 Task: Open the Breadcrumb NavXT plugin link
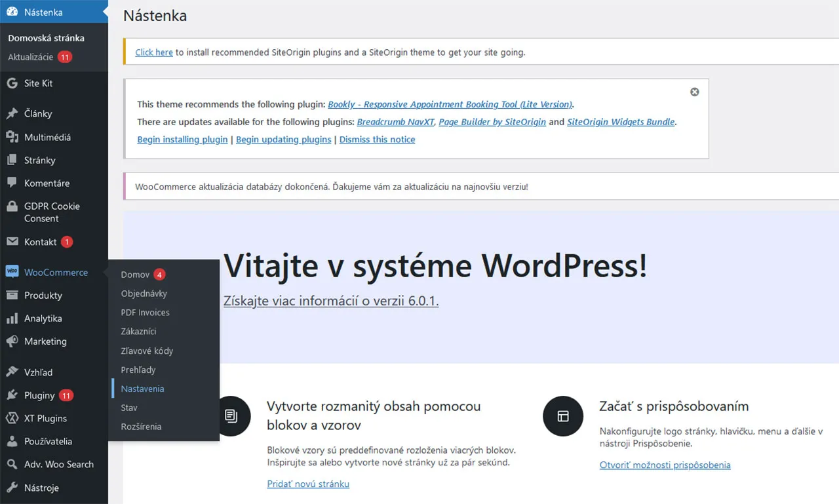pyautogui.click(x=396, y=122)
